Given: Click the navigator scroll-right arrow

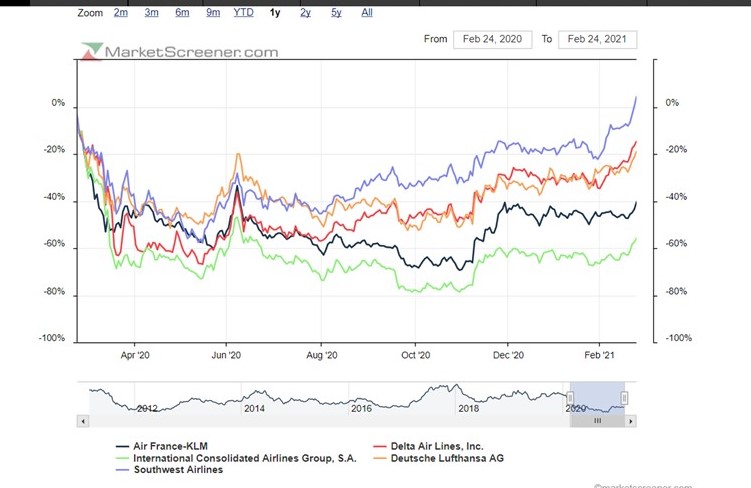Looking at the screenshot, I should (632, 422).
